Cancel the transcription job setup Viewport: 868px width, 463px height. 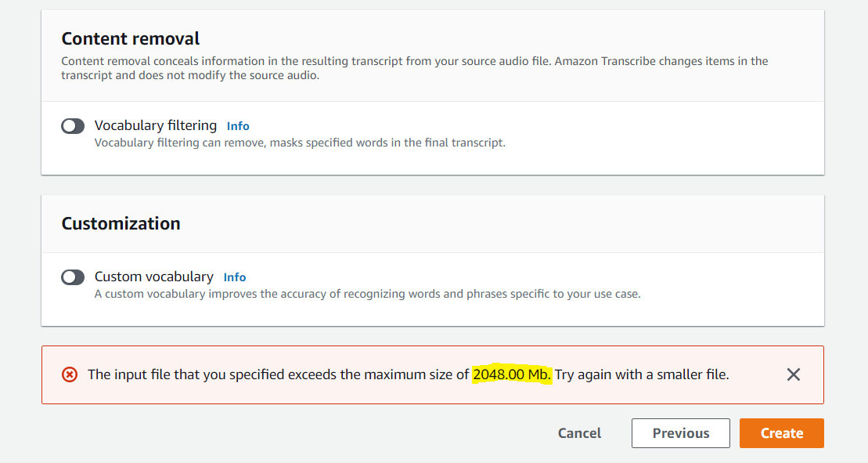578,432
